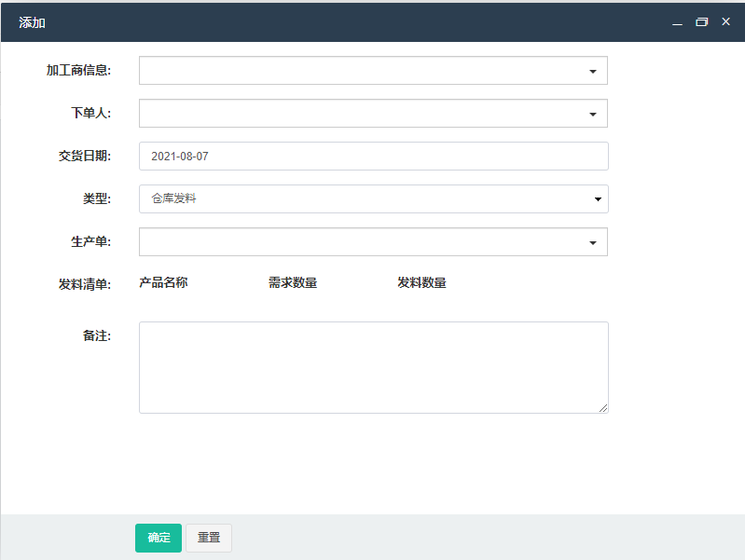
Task: Click the 下单人 label
Action: click(90, 113)
